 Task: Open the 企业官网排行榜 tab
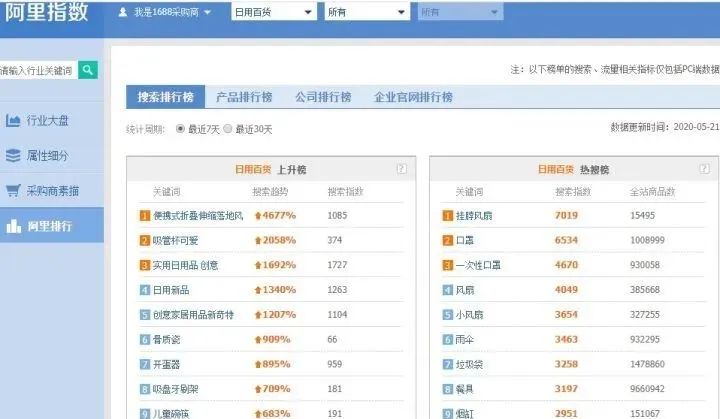click(x=413, y=97)
